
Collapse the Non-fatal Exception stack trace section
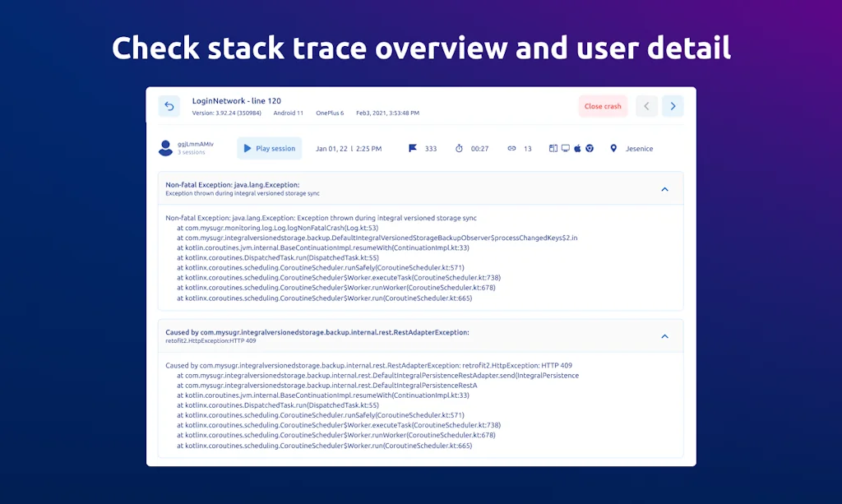click(x=664, y=188)
